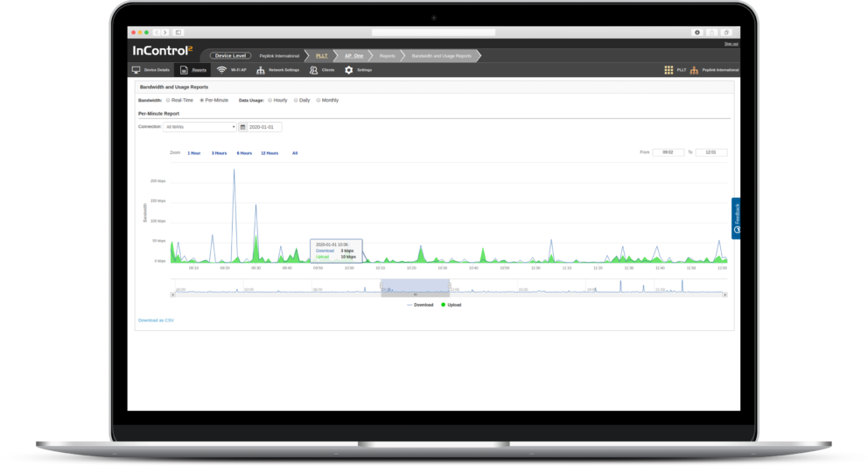Click the browser address bar
This screenshot has width=868, height=466.
pos(433,32)
